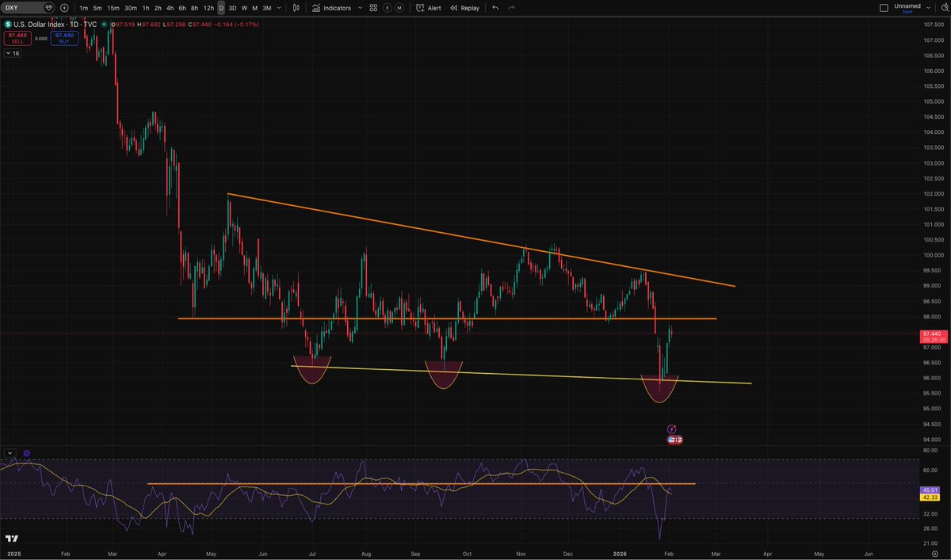Switch to the 12h timeframe
The width and height of the screenshot is (951, 560).
point(208,7)
